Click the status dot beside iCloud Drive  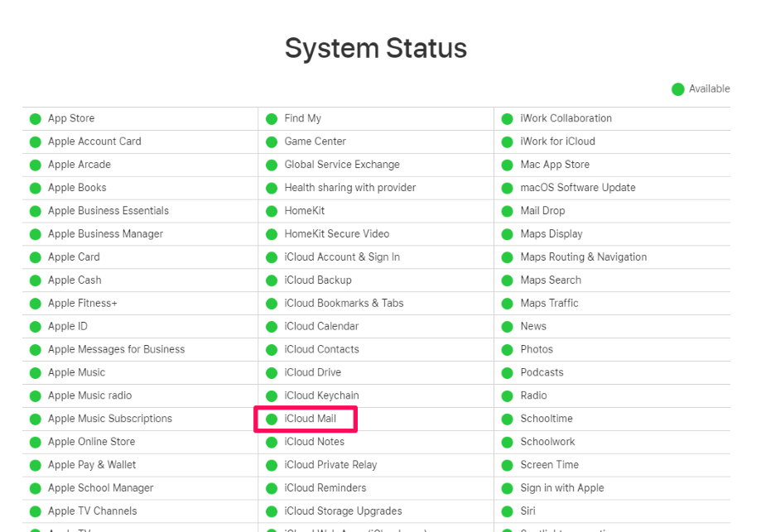coord(272,373)
